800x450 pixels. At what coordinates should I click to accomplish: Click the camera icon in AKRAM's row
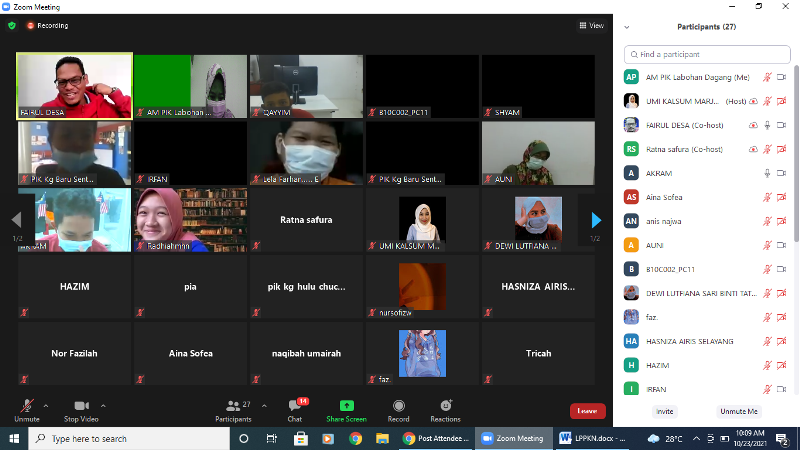781,173
